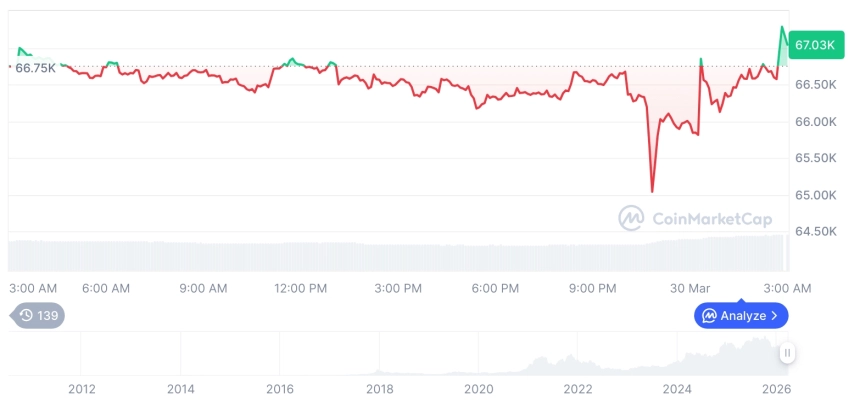Image resolution: width=860 pixels, height=401 pixels.
Task: Click the lowest dip of the price line
Action: (652, 191)
